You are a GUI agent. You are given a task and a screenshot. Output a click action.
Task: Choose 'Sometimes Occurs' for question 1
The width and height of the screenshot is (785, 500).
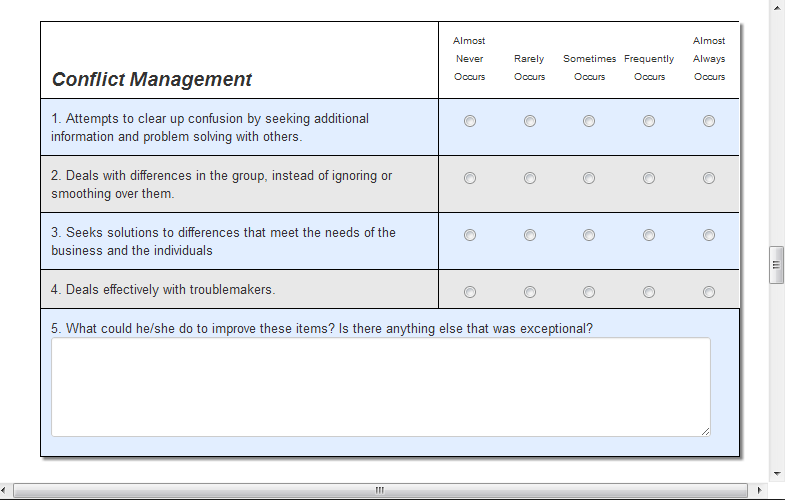pos(589,121)
